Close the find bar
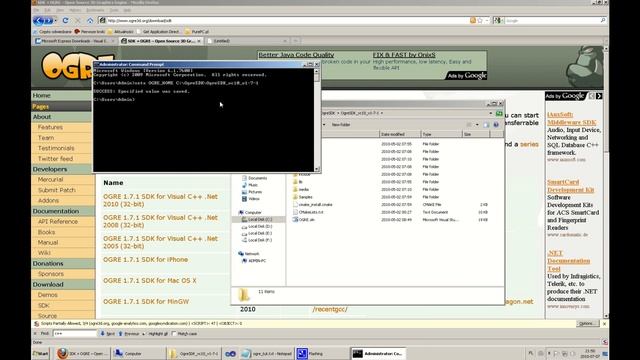 coord(35,334)
